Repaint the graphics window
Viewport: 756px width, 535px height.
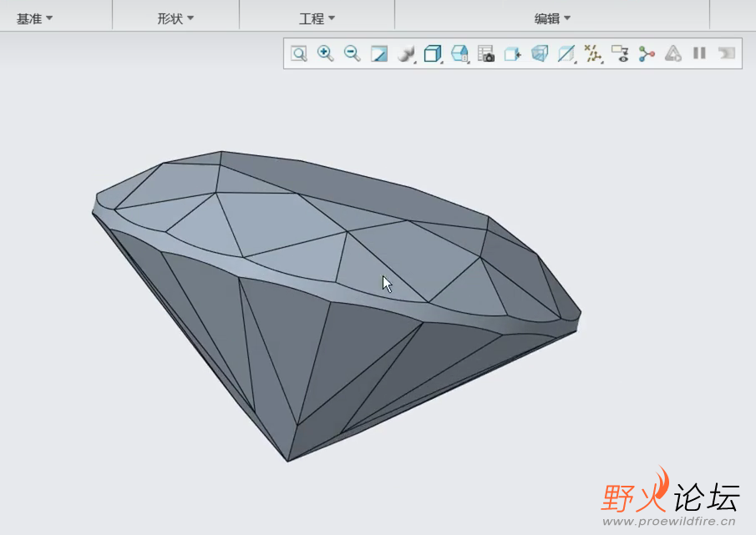coord(379,53)
